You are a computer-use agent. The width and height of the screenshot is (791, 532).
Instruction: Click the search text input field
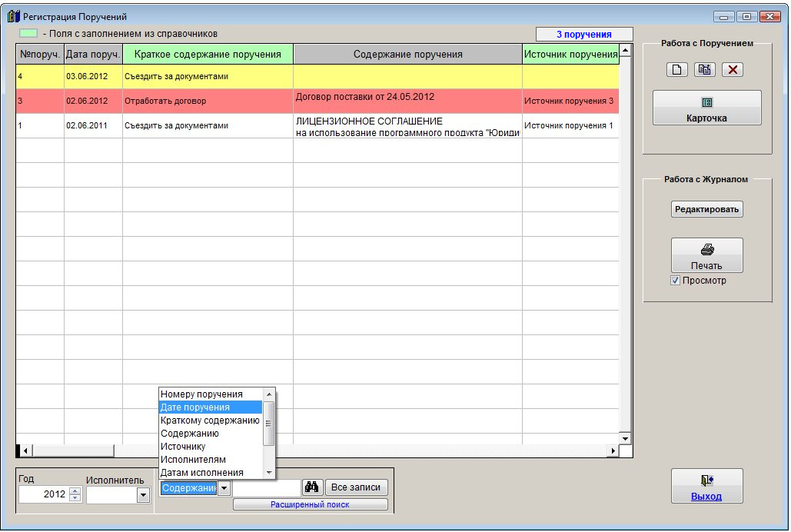266,487
